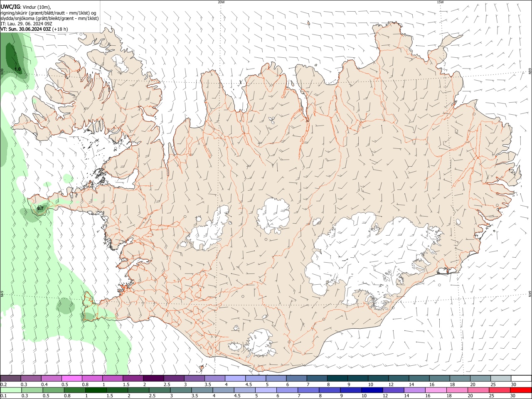Select the 18 pink rain legend swatch

click(456, 390)
